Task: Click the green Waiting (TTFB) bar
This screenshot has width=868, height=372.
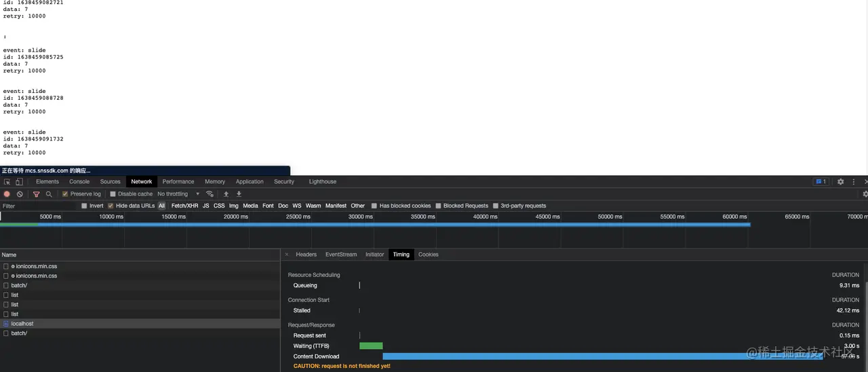Action: pyautogui.click(x=371, y=346)
